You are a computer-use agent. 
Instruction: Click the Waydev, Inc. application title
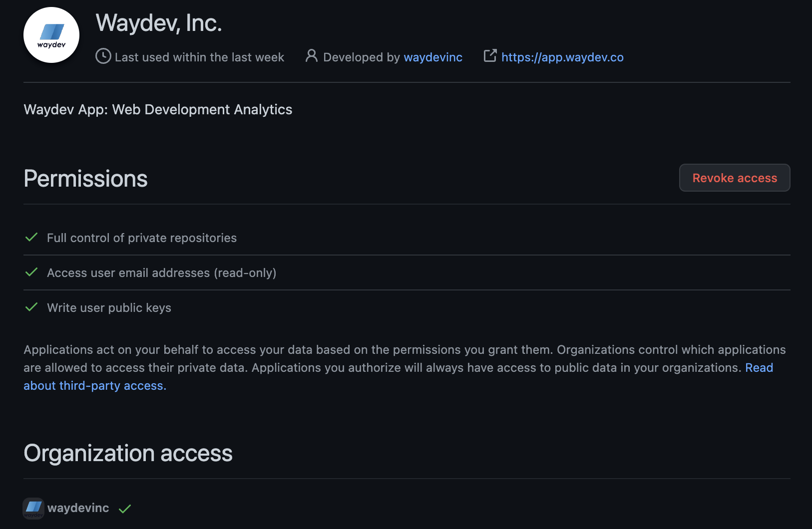[159, 23]
